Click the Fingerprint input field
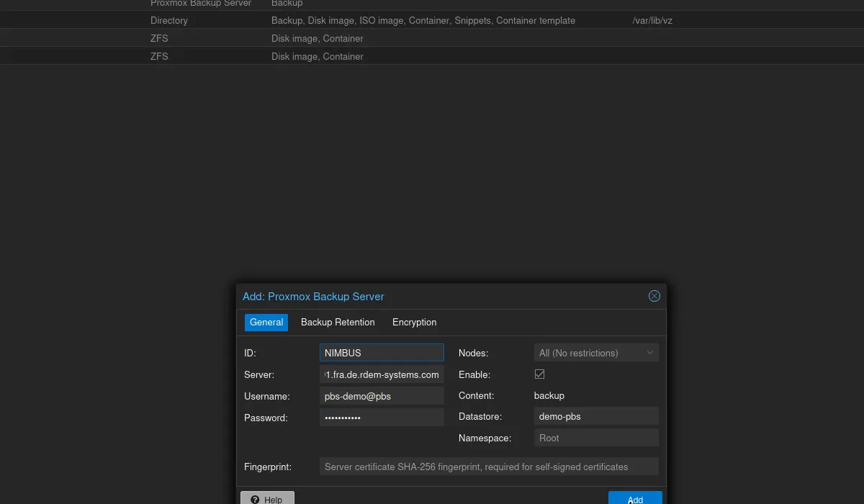This screenshot has width=864, height=504. (x=489, y=466)
